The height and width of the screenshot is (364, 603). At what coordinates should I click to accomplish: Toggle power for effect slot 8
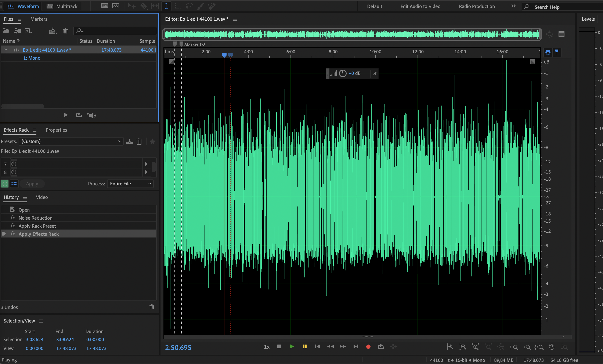14,172
